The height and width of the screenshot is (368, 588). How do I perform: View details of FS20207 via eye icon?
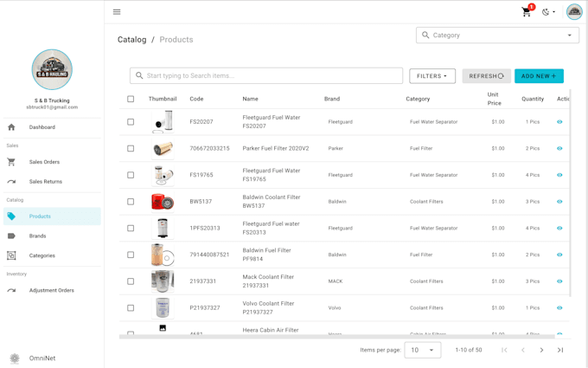coord(559,122)
